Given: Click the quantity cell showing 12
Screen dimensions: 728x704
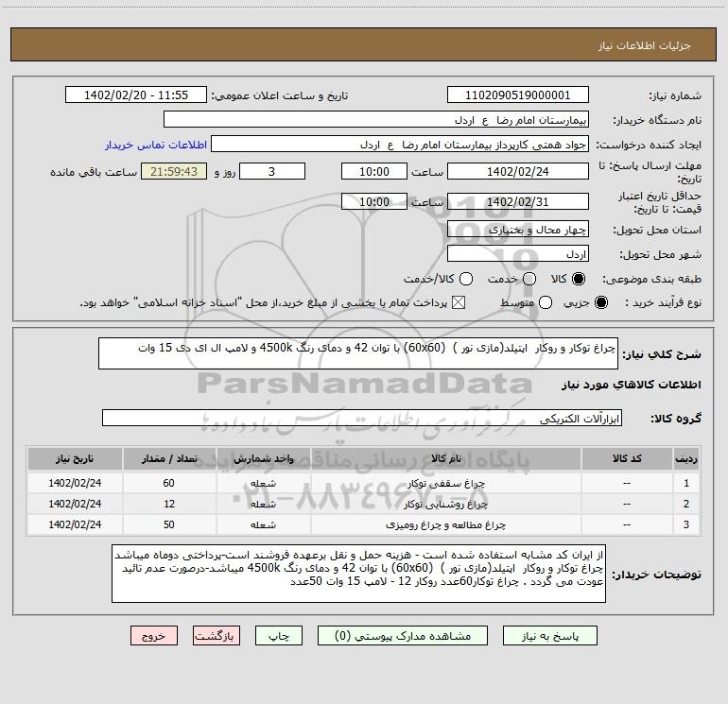Looking at the screenshot, I should tap(169, 504).
